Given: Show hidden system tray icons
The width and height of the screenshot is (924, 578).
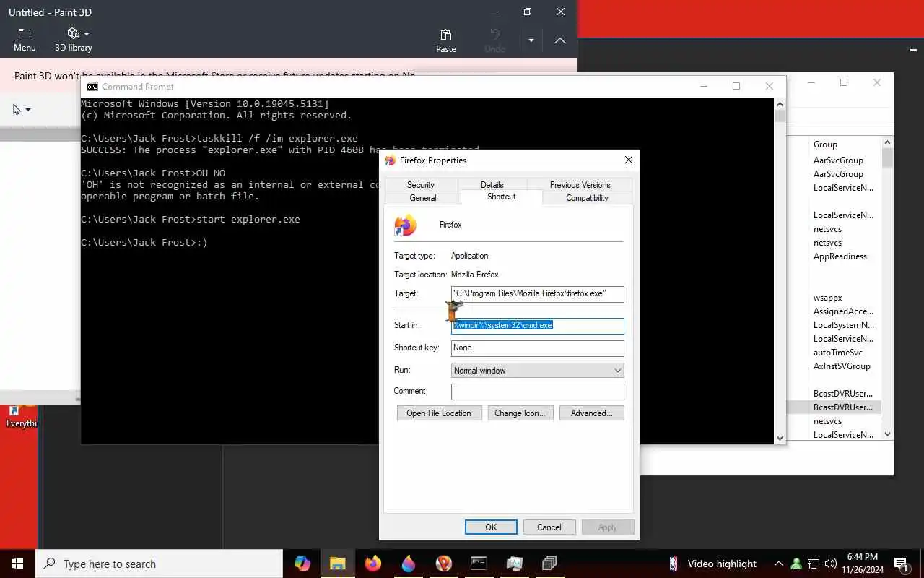Looking at the screenshot, I should pos(779,564).
